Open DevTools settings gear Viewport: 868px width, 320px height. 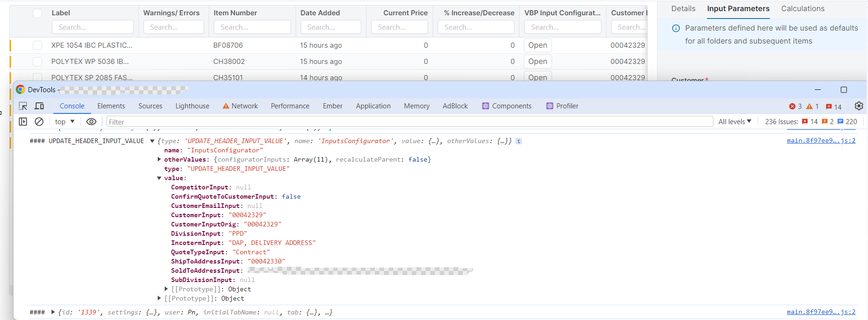859,106
